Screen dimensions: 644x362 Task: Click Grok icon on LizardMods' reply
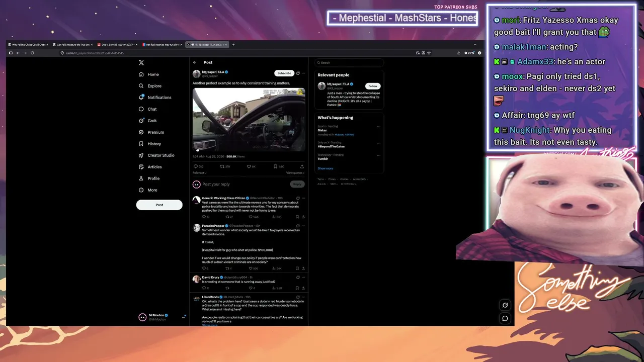298,297
